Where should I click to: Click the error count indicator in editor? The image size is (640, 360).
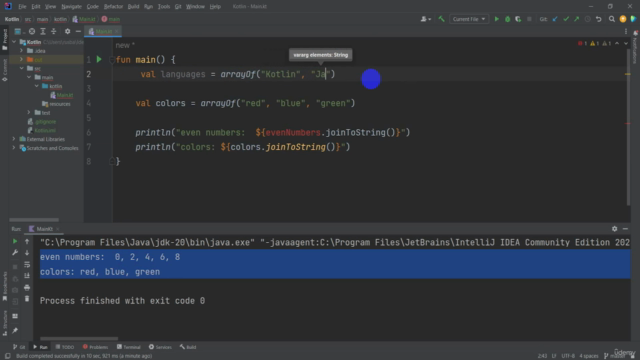tap(582, 43)
